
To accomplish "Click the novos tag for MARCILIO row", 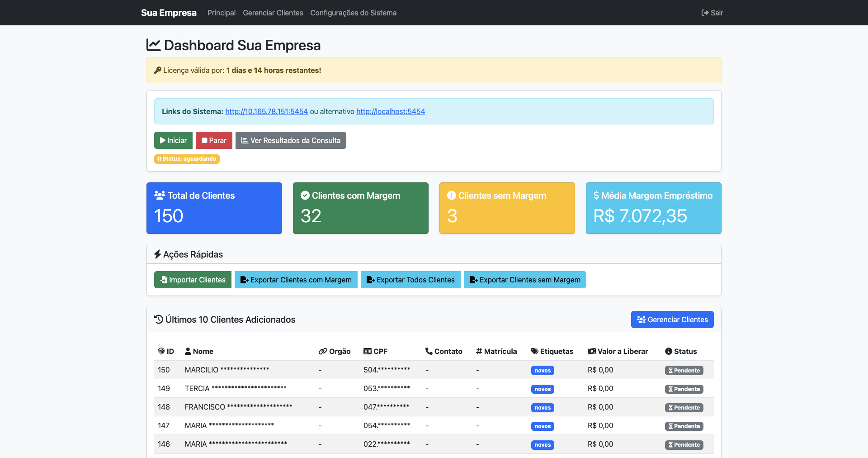I will tap(542, 371).
